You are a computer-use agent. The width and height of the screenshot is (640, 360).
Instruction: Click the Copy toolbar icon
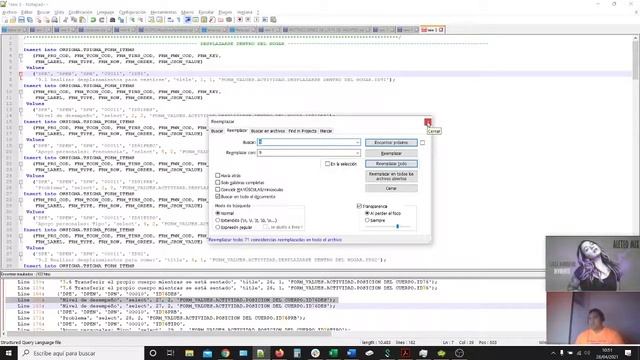(74, 20)
